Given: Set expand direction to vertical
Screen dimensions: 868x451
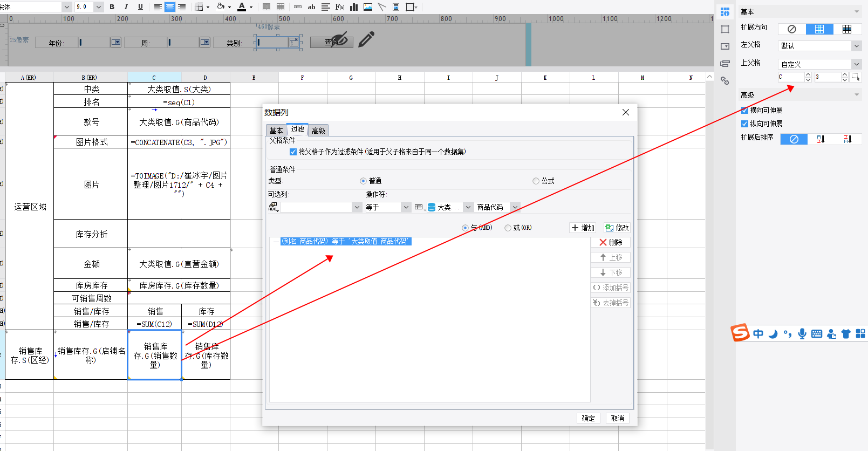Looking at the screenshot, I should pyautogui.click(x=819, y=29).
